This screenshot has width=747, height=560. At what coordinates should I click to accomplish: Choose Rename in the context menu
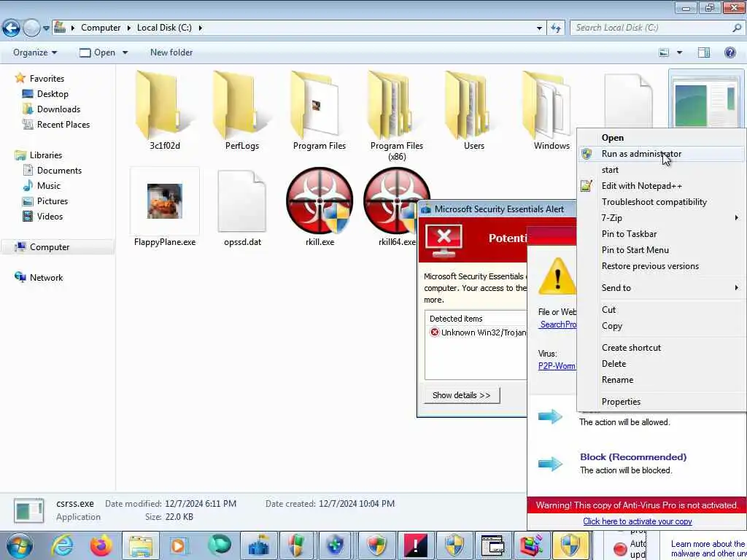click(661, 380)
